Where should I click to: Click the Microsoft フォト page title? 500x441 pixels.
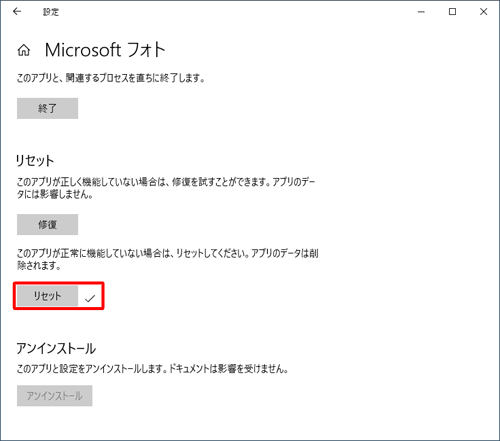pos(105,50)
